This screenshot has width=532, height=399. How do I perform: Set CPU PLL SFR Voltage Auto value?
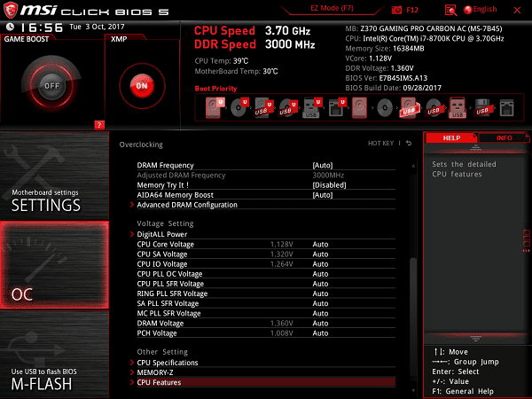[320, 284]
